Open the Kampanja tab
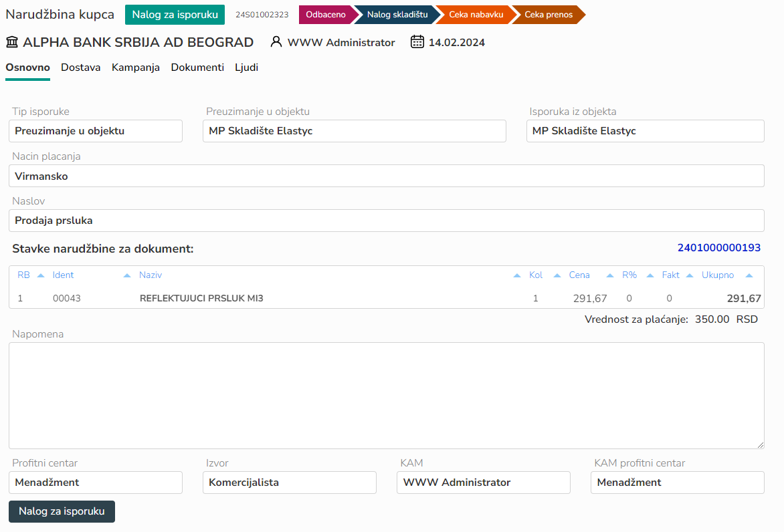 [x=136, y=68]
